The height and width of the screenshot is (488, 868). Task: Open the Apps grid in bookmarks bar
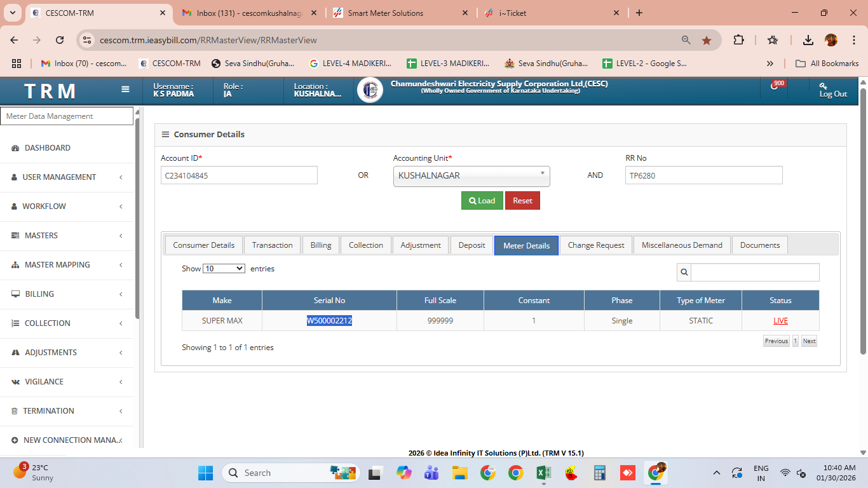17,64
